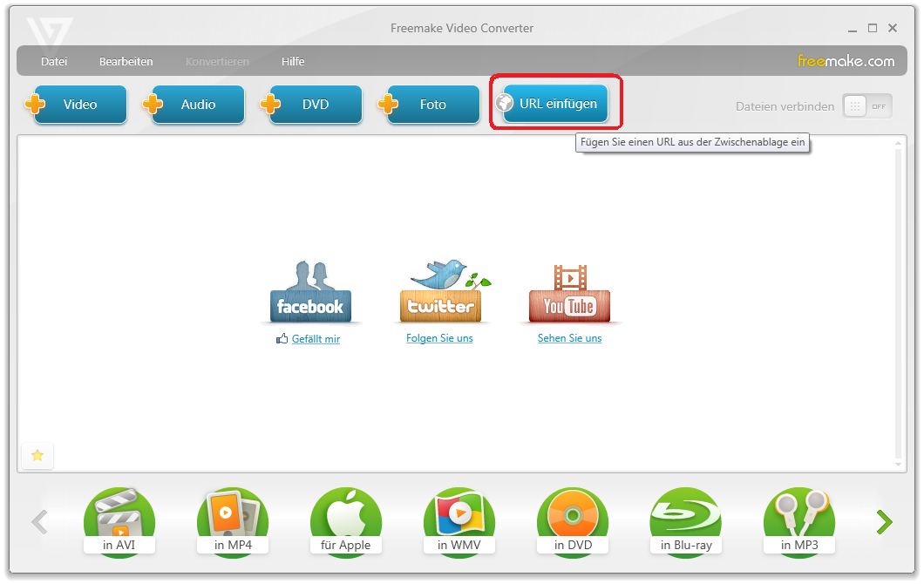924x584 pixels.
Task: Click the URL einfügen button
Action: 556,104
